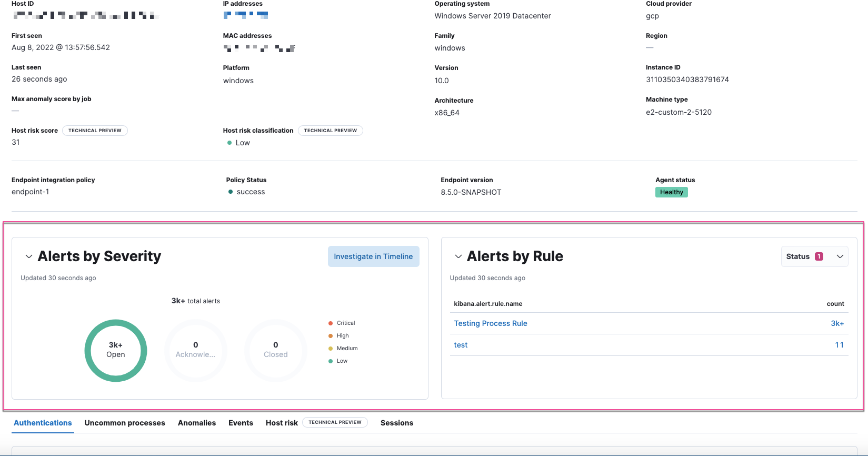868x456 pixels.
Task: Open the Uncommon processes tab
Action: (125, 423)
